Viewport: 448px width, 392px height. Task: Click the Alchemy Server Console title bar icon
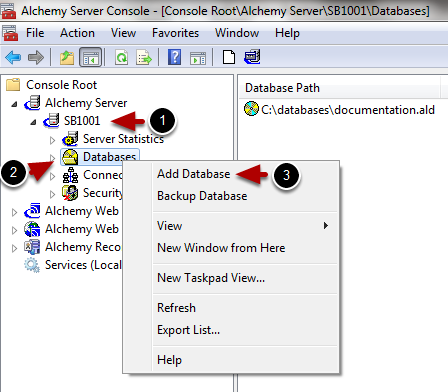tap(8, 11)
